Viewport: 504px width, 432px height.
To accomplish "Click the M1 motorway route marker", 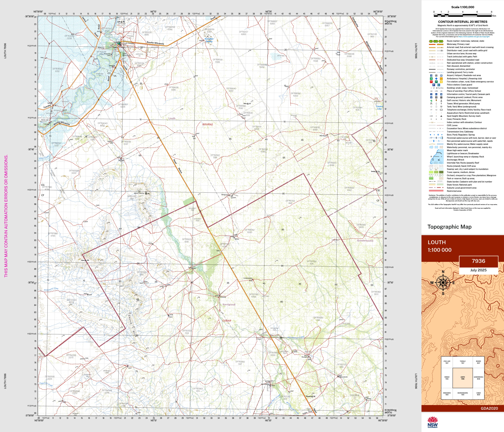I will (431, 41).
